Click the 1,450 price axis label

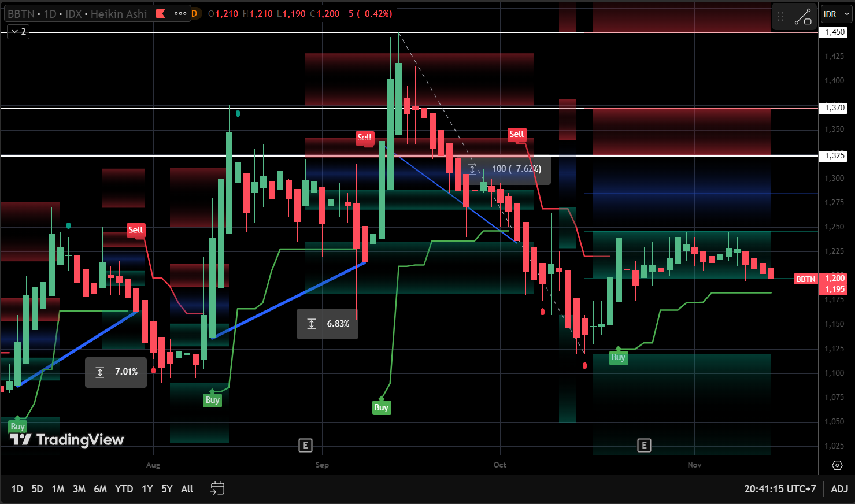coord(835,32)
